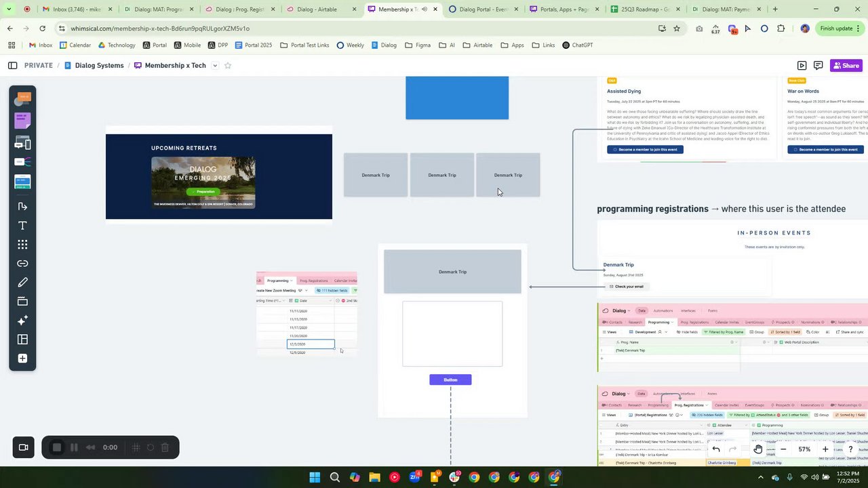Undo the last action

click(x=716, y=449)
